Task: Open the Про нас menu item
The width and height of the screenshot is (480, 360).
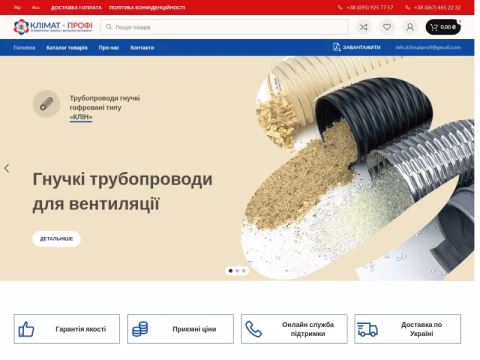Action: (x=109, y=48)
